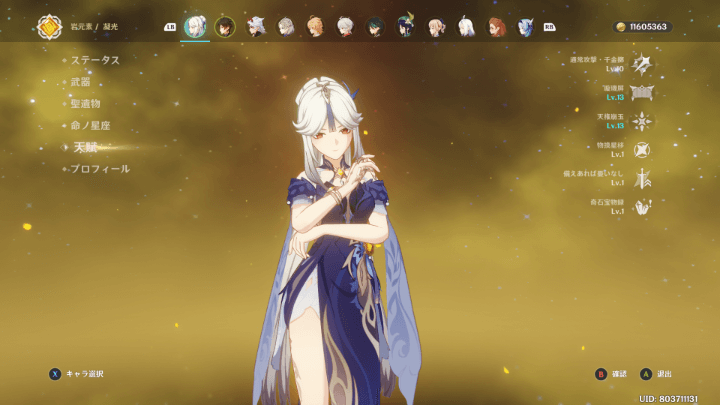Open the 聖遺物 artifacts menu
Image resolution: width=720 pixels, height=405 pixels.
85,104
